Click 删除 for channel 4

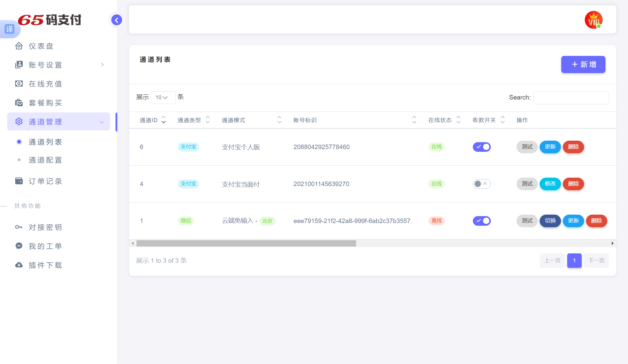(573, 184)
